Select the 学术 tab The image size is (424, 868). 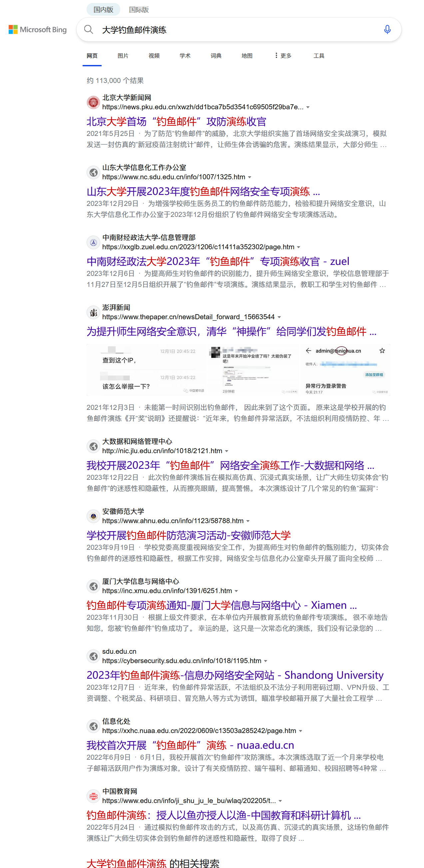185,56
